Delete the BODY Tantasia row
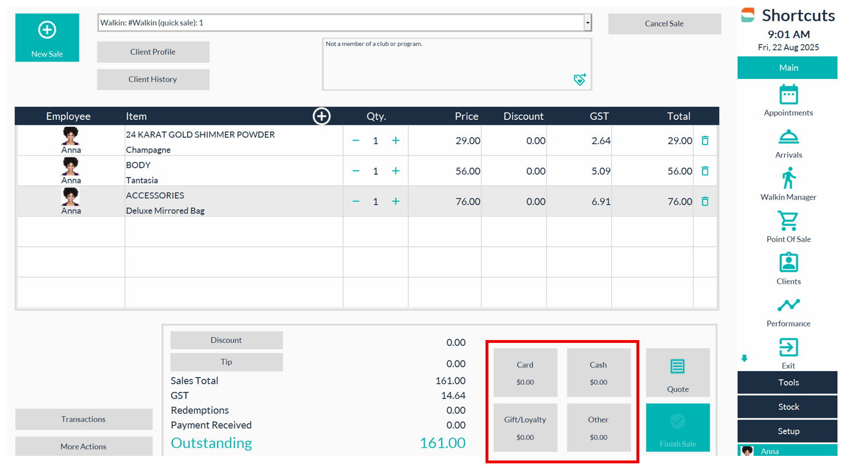This screenshot has height=472, width=868. pos(705,171)
